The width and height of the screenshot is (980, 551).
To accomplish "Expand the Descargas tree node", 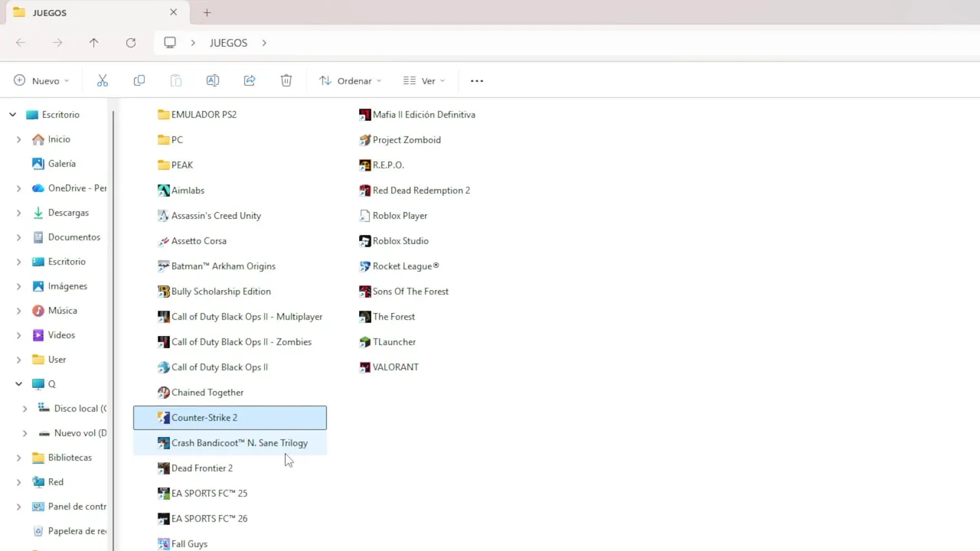I will (x=18, y=213).
